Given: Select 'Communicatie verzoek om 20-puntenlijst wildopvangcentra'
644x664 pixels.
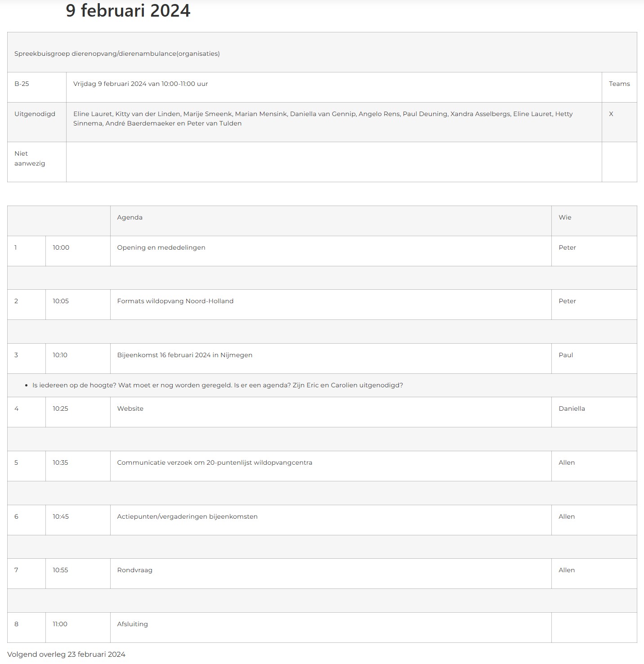Looking at the screenshot, I should coord(215,462).
